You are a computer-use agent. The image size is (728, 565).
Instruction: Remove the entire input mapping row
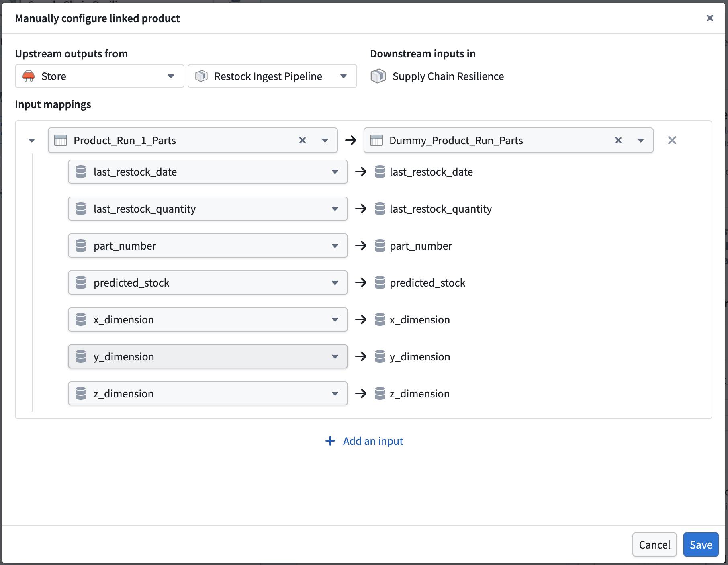(672, 140)
